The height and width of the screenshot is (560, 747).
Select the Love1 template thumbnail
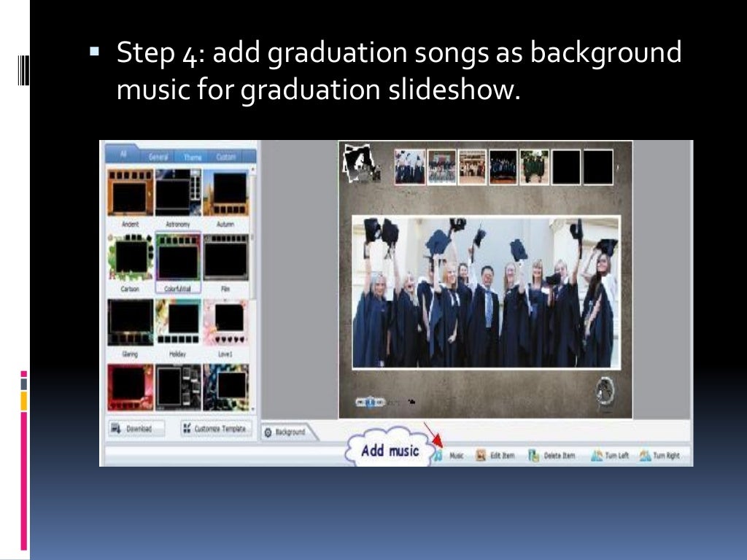(x=225, y=322)
